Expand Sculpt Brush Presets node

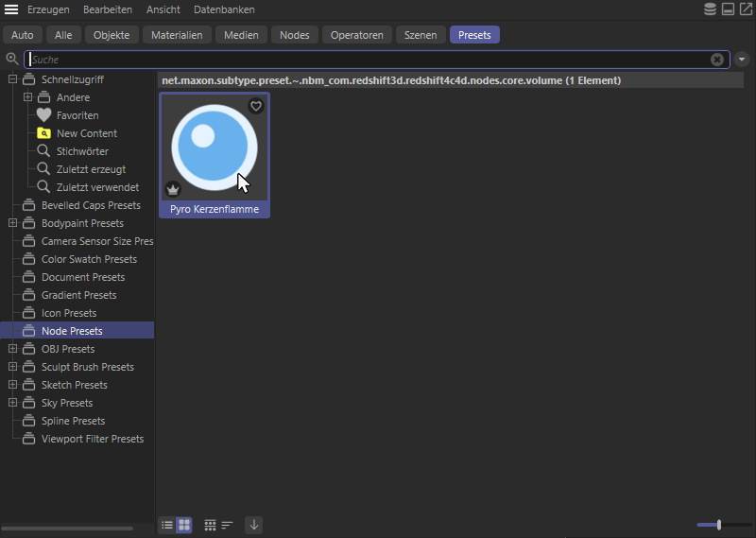click(x=13, y=367)
